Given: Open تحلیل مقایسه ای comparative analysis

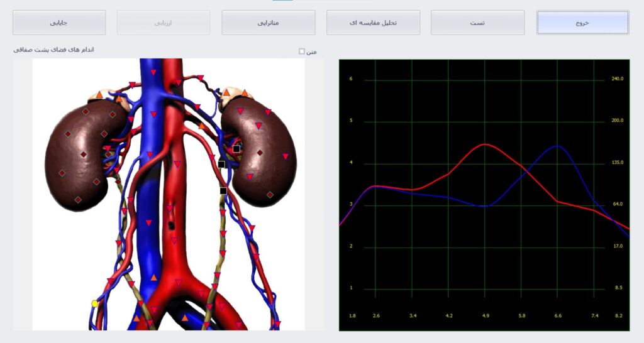Looking at the screenshot, I should click(x=373, y=23).
